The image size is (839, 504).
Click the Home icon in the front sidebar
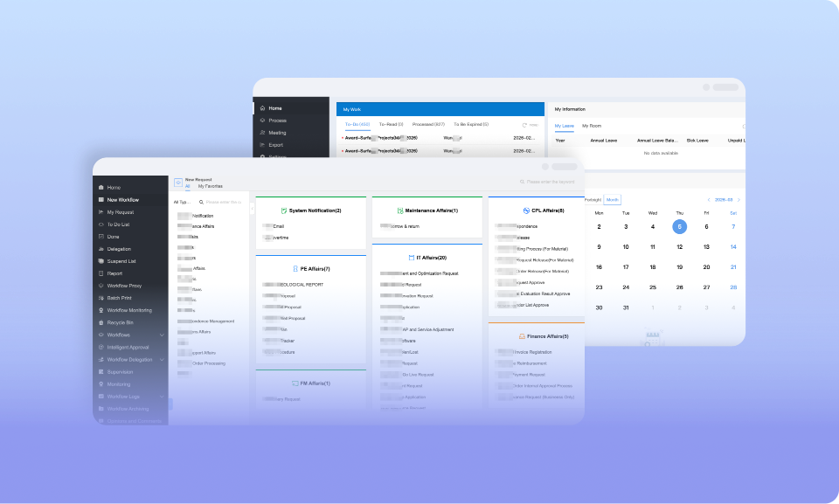tap(101, 188)
